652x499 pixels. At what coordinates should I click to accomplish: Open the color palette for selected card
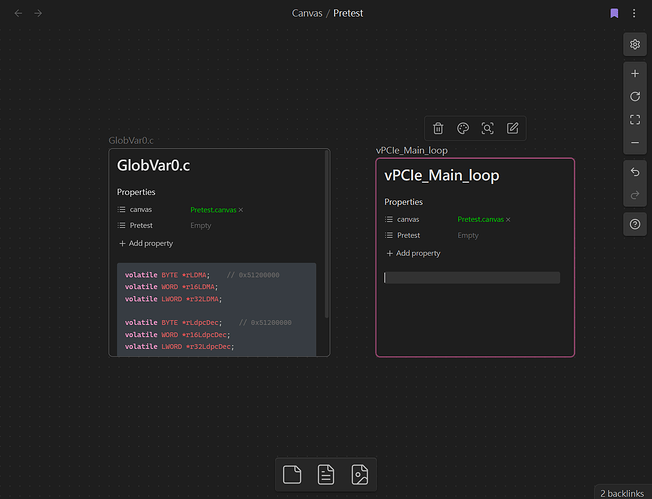pyautogui.click(x=463, y=128)
